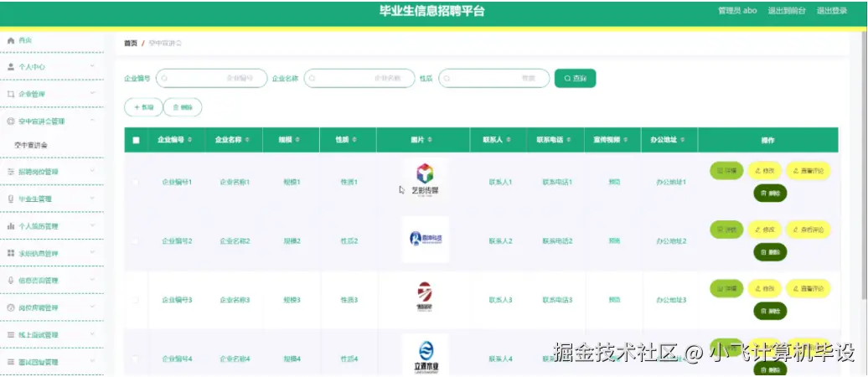Click the grid icon of 求职信息管理
The width and height of the screenshot is (868, 377).
coord(11,253)
